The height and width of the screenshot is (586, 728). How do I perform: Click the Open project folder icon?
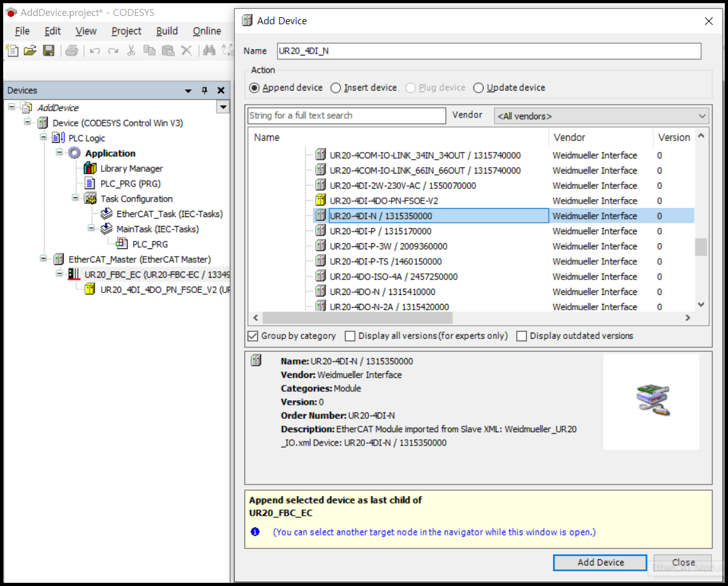click(x=30, y=50)
